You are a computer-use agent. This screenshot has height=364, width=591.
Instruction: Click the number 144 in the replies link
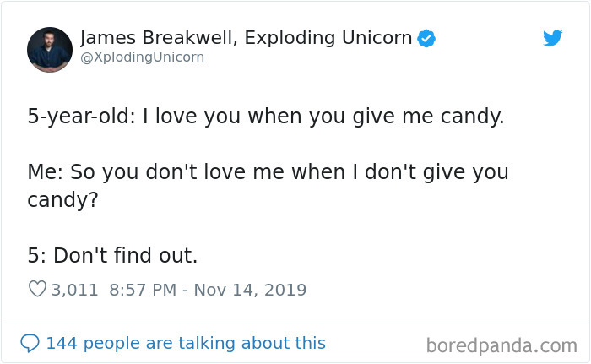click(62, 343)
